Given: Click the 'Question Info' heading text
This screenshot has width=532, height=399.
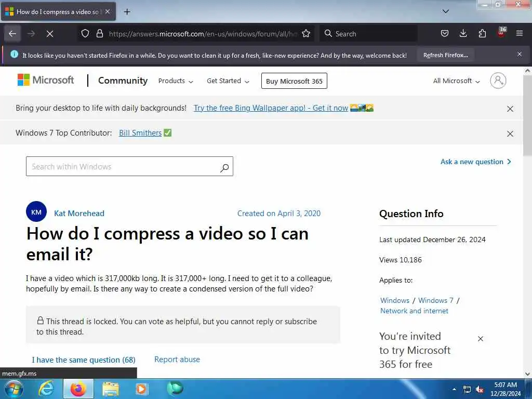Looking at the screenshot, I should (x=411, y=214).
